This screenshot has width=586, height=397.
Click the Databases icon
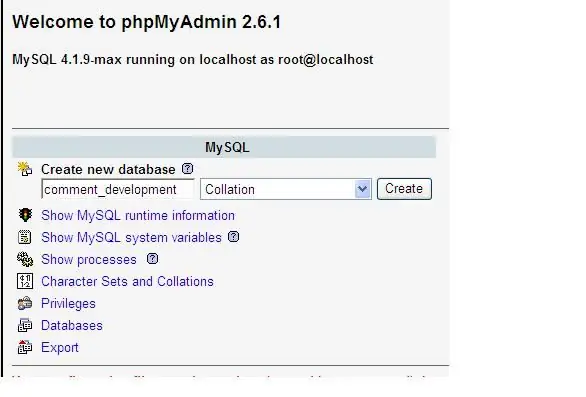point(25,325)
